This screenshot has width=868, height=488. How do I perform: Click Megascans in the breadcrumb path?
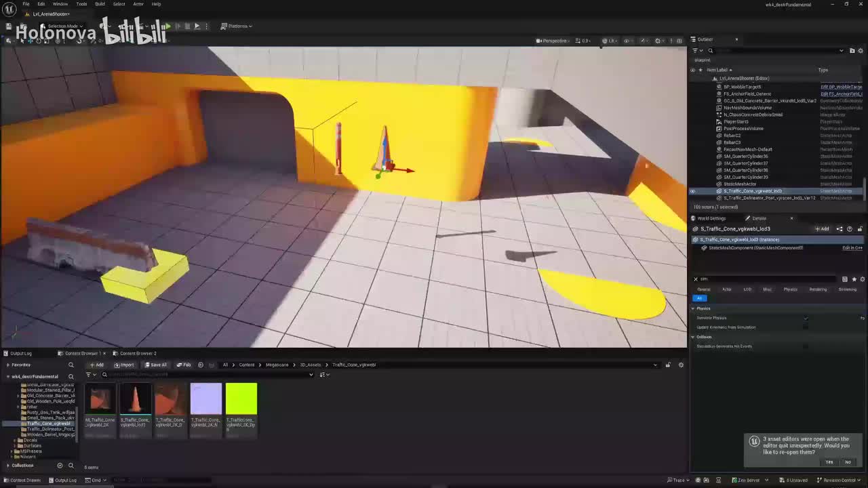(277, 365)
